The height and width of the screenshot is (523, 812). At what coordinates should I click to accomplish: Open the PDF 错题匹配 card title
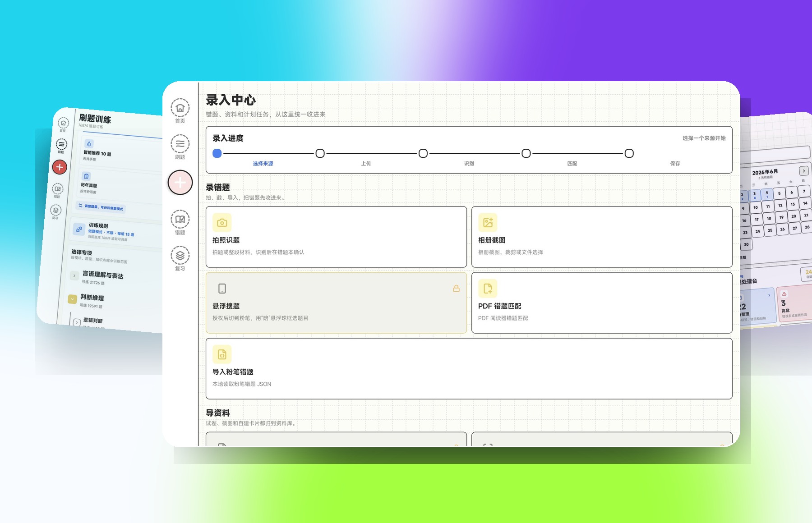[x=499, y=306]
